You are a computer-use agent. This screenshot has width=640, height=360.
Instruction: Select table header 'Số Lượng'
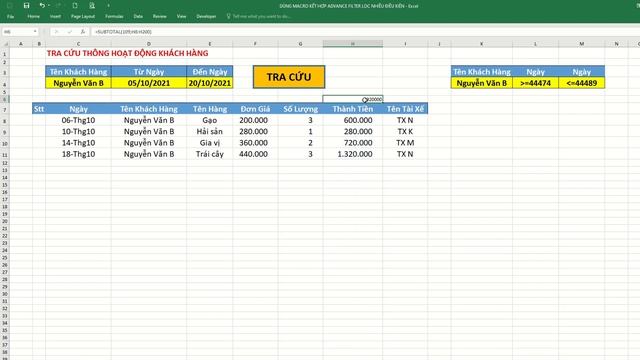[x=300, y=109]
